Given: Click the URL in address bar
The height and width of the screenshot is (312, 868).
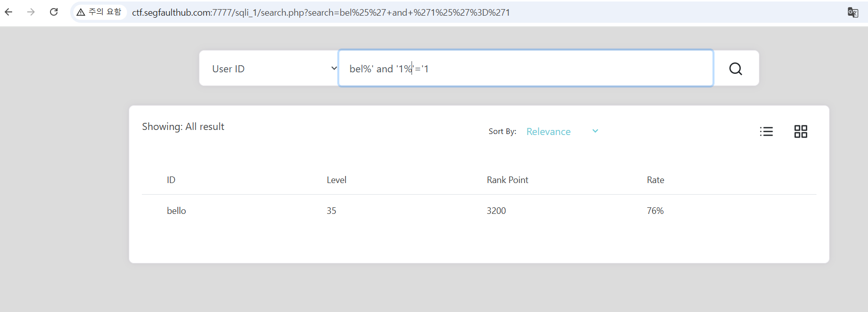Looking at the screenshot, I should click(x=321, y=13).
